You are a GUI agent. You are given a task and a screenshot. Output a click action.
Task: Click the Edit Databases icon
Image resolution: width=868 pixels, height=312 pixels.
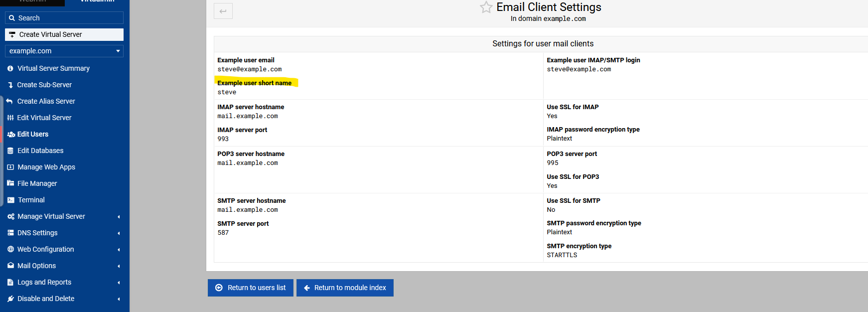10,151
